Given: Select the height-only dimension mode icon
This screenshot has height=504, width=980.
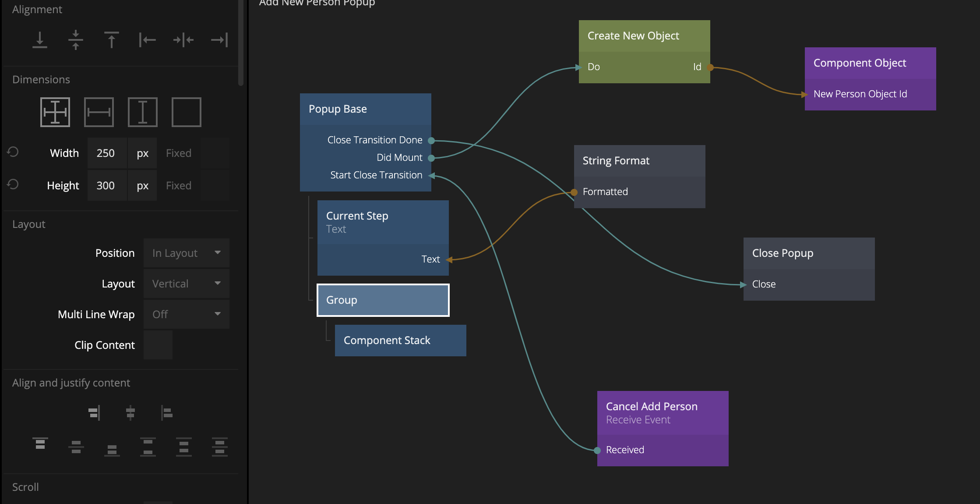Looking at the screenshot, I should click(143, 112).
